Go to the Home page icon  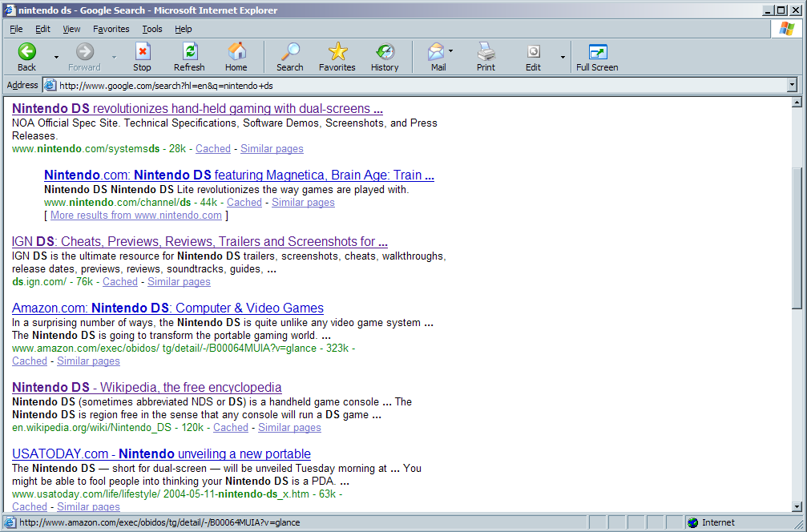[x=236, y=52]
